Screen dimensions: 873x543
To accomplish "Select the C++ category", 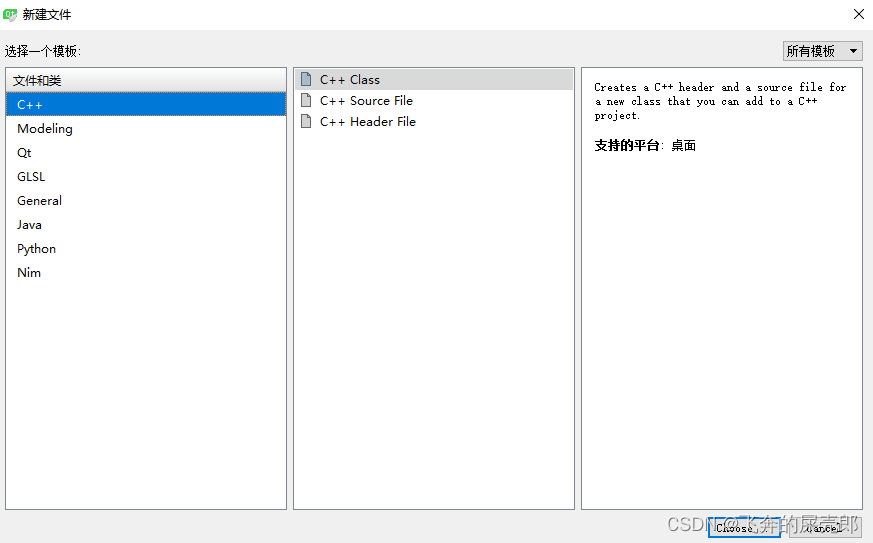I will (x=146, y=104).
